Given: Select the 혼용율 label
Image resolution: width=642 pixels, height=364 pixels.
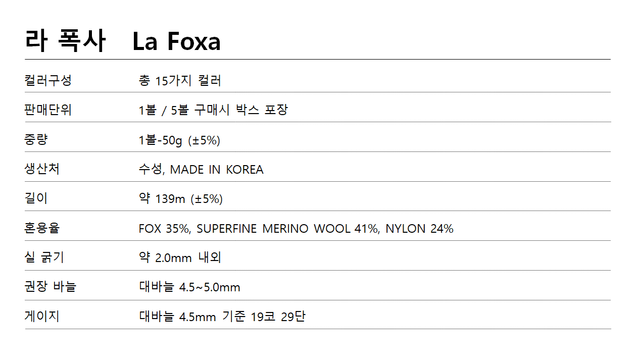Looking at the screenshot, I should click(42, 228).
